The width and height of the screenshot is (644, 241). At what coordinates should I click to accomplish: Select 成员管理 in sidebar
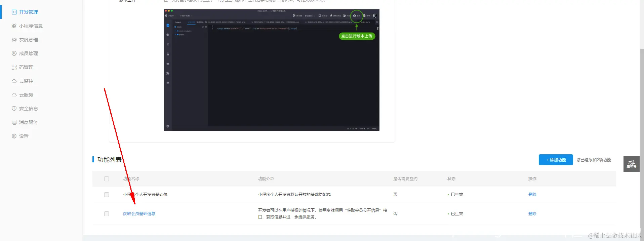click(29, 53)
